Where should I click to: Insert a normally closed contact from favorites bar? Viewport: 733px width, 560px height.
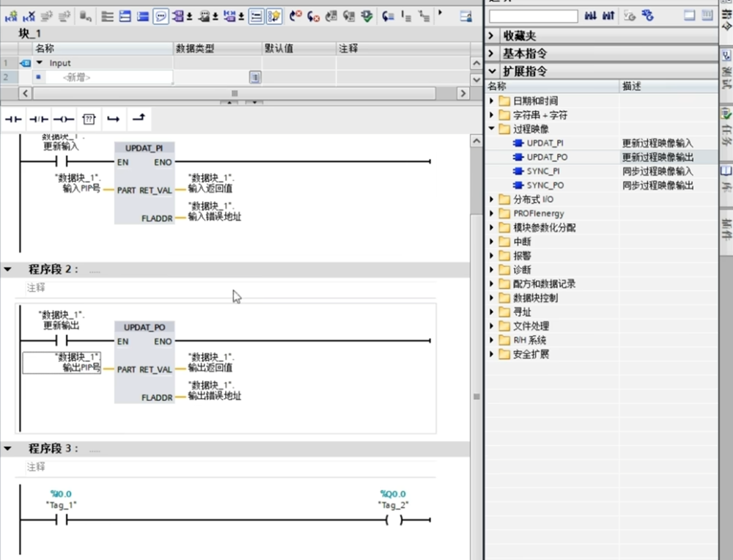coord(39,119)
